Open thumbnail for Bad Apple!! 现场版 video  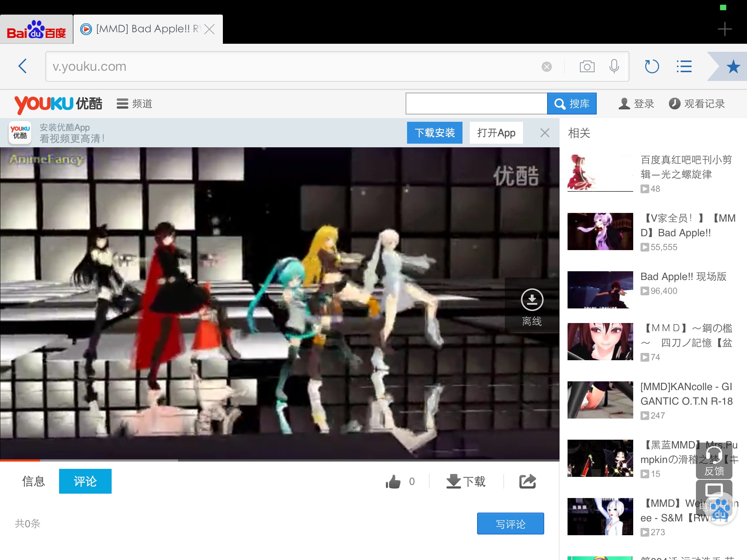coord(600,290)
